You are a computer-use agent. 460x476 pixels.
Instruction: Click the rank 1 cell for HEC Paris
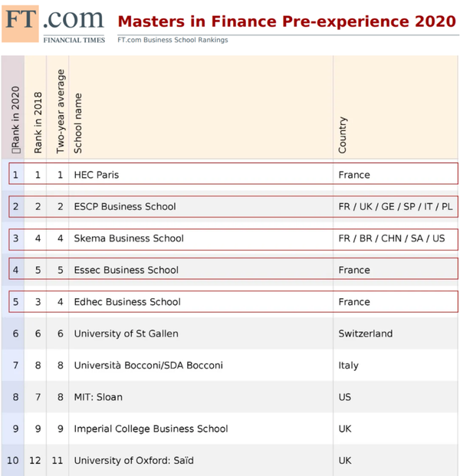point(16,175)
